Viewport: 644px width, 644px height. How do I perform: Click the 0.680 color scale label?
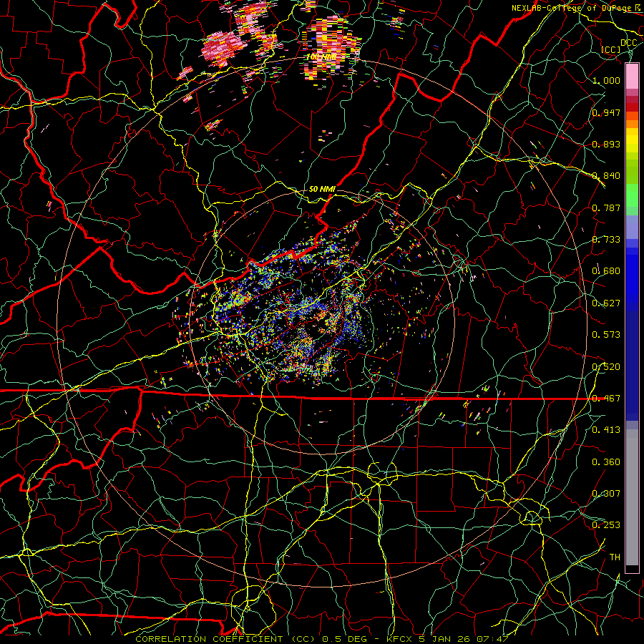point(606,271)
